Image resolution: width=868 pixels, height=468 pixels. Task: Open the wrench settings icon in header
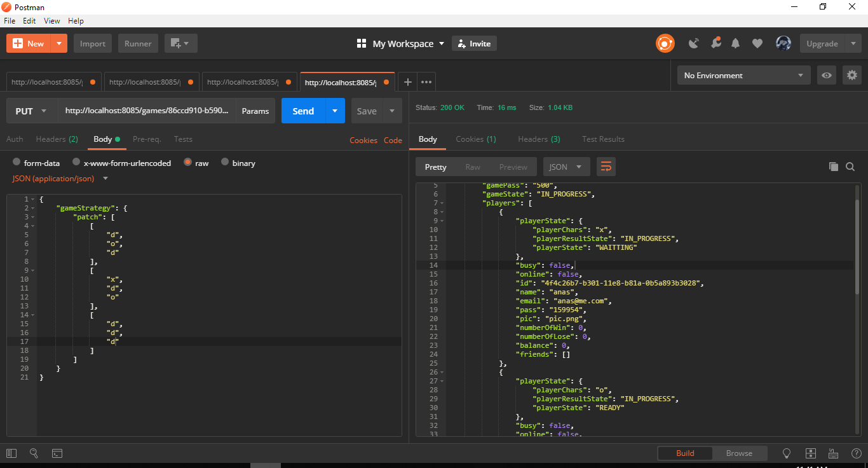click(715, 43)
